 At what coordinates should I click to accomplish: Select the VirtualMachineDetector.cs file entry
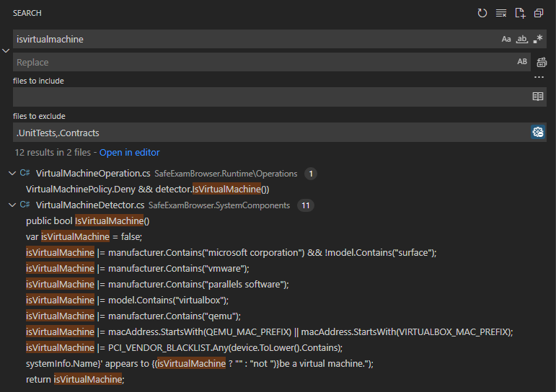tap(90, 205)
